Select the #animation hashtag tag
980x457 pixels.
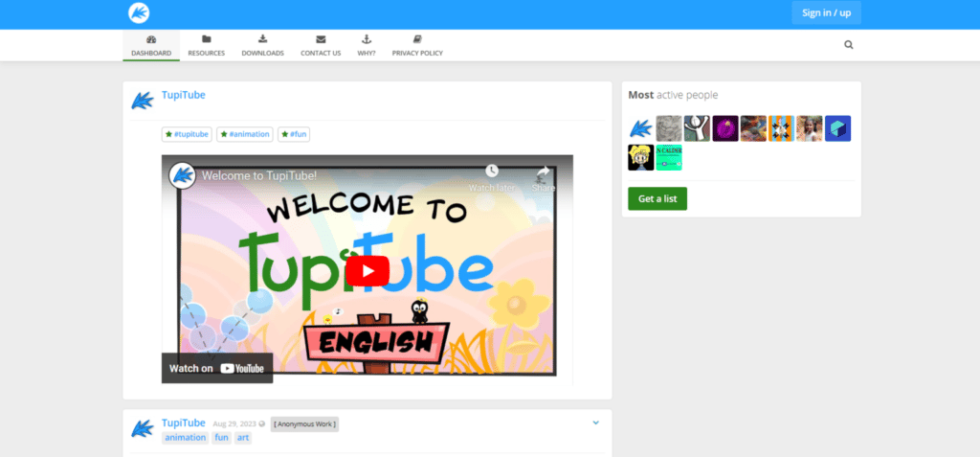(x=245, y=134)
